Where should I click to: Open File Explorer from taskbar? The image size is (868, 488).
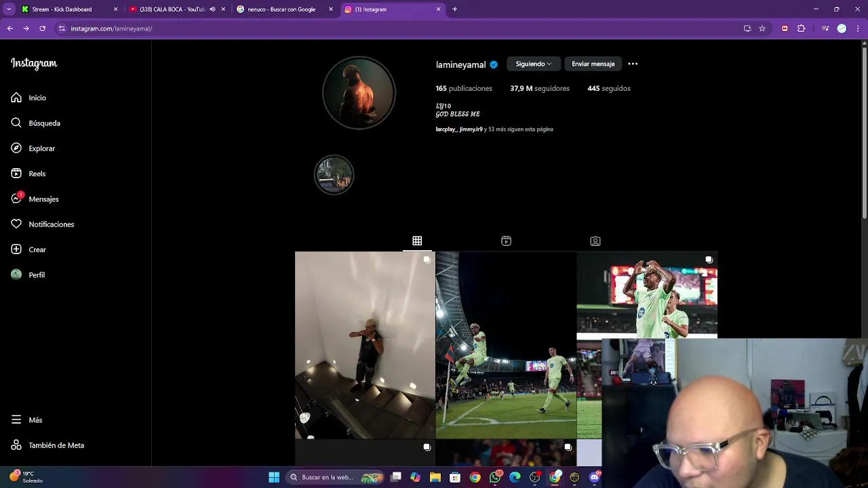pyautogui.click(x=435, y=477)
